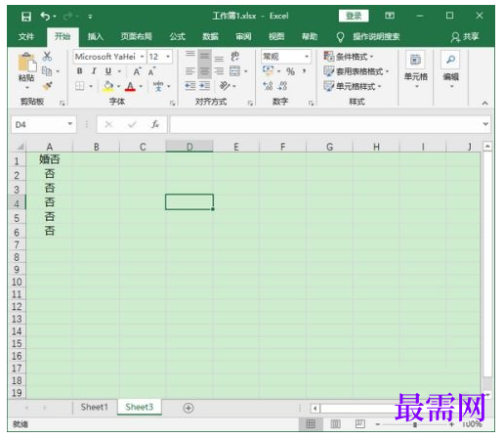The height and width of the screenshot is (438, 504).
Task: Open the font size 12 dropdown
Action: point(168,57)
